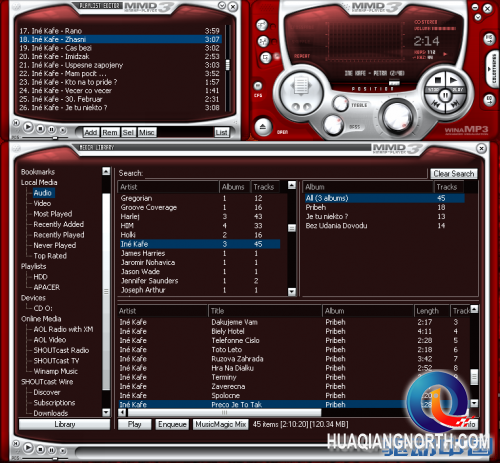Pause playback using center pause button
500x463 pixels.
tap(445, 95)
